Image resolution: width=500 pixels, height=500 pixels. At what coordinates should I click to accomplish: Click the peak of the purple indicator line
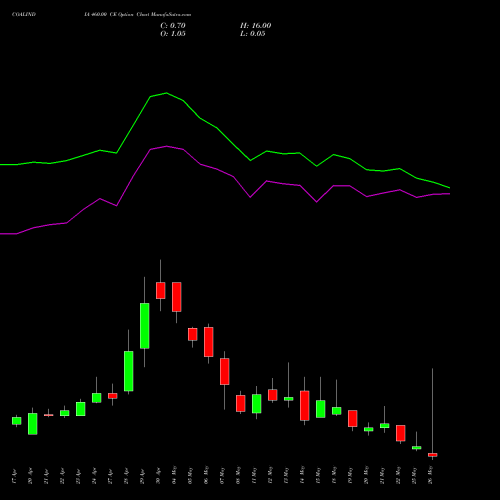coord(166,146)
